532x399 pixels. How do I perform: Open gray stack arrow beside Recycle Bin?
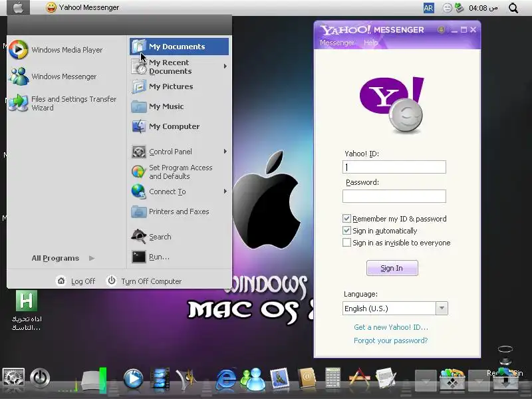pos(478,380)
